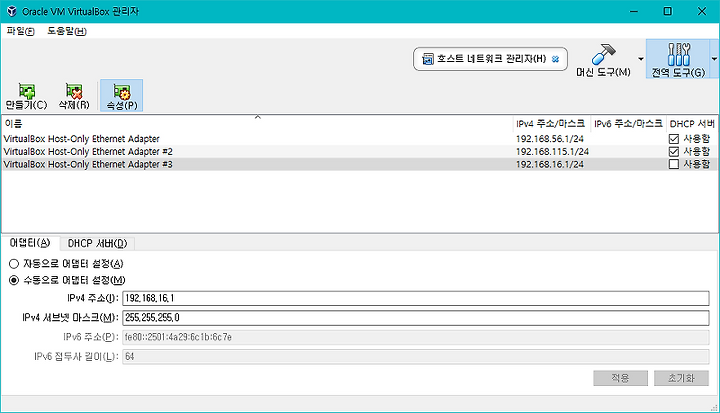
Task: Click the IPv6 prefix length field
Action: coord(416,356)
